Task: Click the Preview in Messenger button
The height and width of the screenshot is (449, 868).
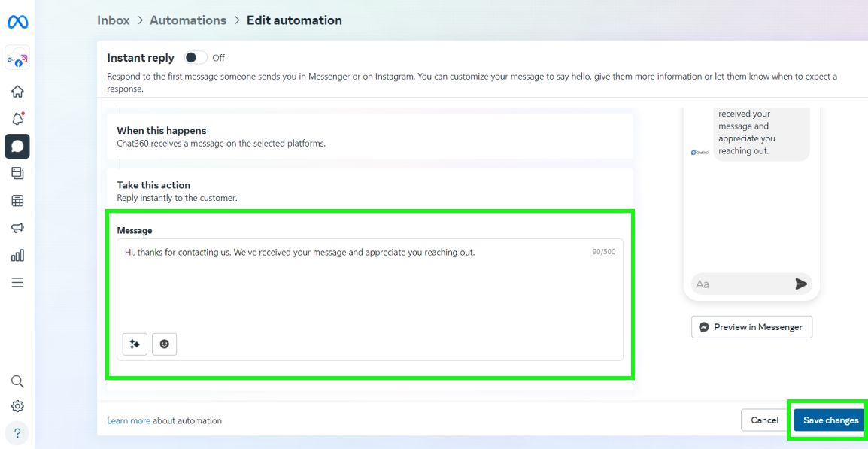Action: (x=751, y=327)
